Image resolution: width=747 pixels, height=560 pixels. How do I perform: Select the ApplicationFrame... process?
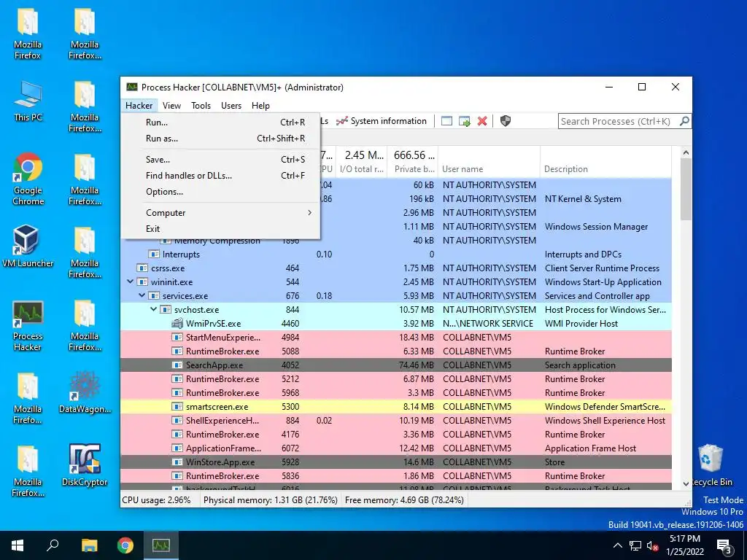point(396,448)
